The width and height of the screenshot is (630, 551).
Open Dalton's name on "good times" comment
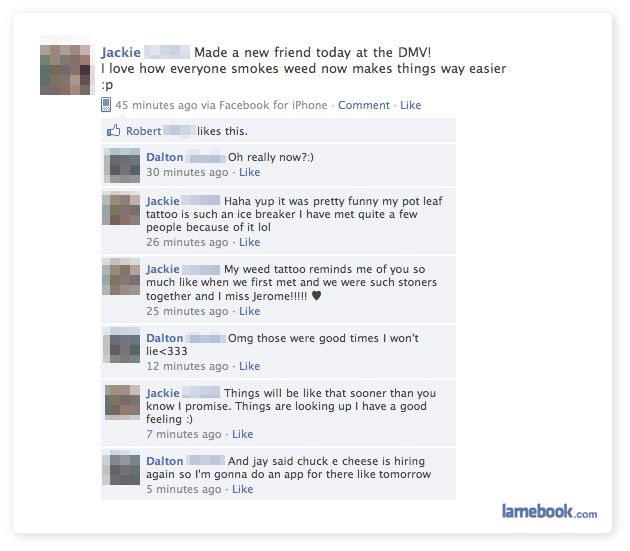[165, 338]
